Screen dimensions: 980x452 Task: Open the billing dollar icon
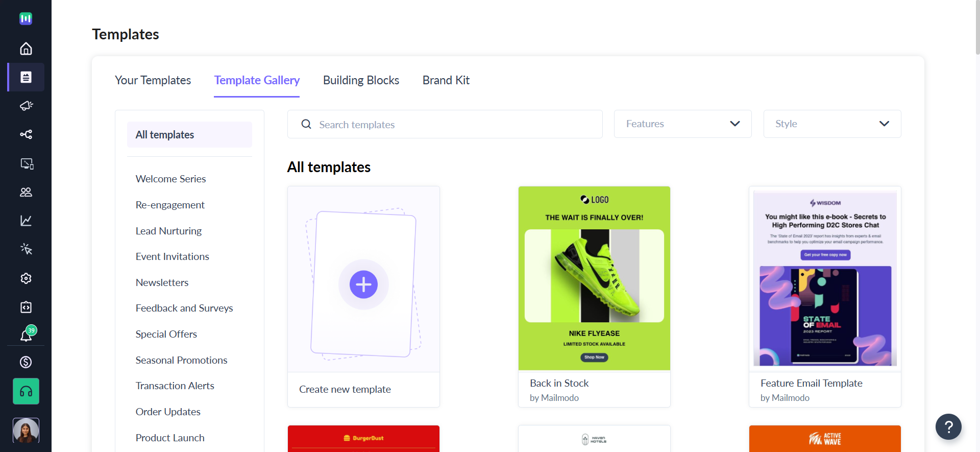tap(26, 362)
